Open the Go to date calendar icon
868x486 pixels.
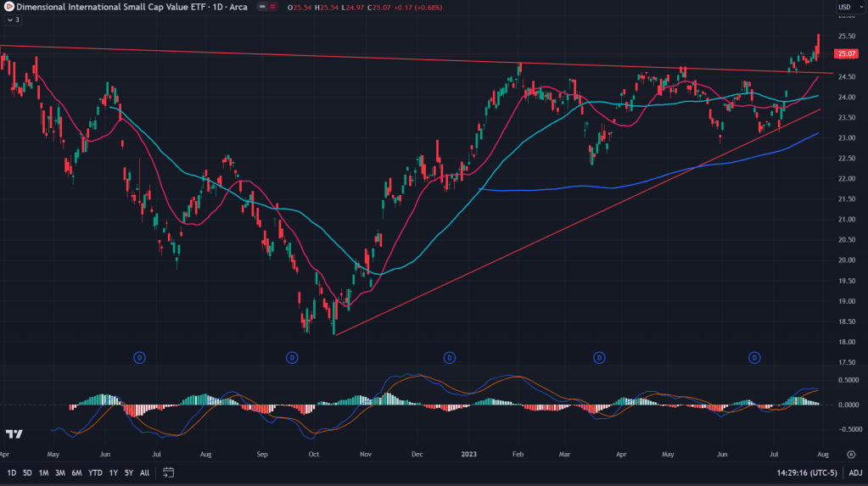(169, 472)
